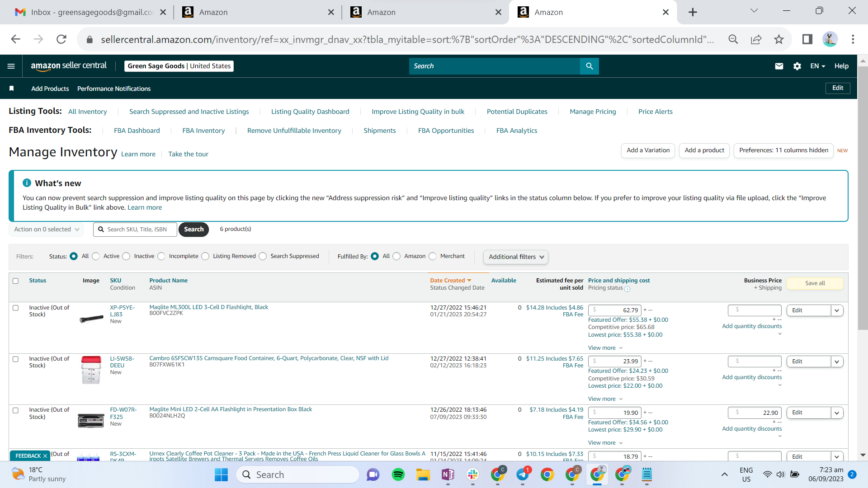Launch Spotify from the taskbar
The width and height of the screenshot is (868, 488).
(398, 474)
